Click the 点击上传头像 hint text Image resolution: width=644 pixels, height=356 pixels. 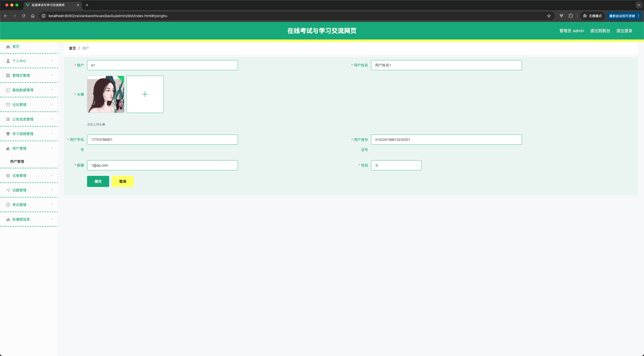[96, 125]
